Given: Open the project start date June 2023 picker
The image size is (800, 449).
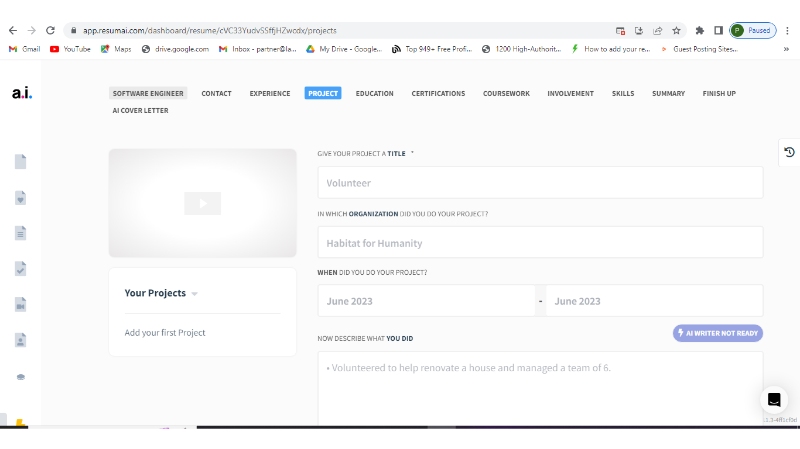Looking at the screenshot, I should pyautogui.click(x=426, y=301).
